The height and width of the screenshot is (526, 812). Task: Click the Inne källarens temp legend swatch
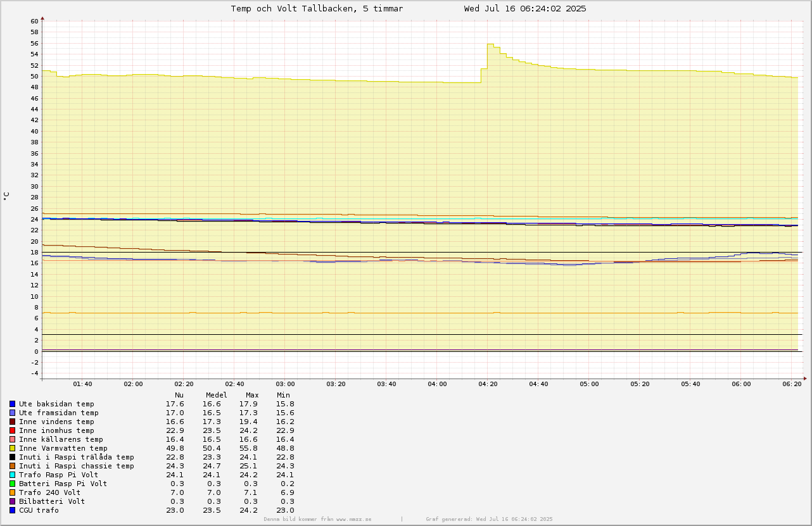12,439
